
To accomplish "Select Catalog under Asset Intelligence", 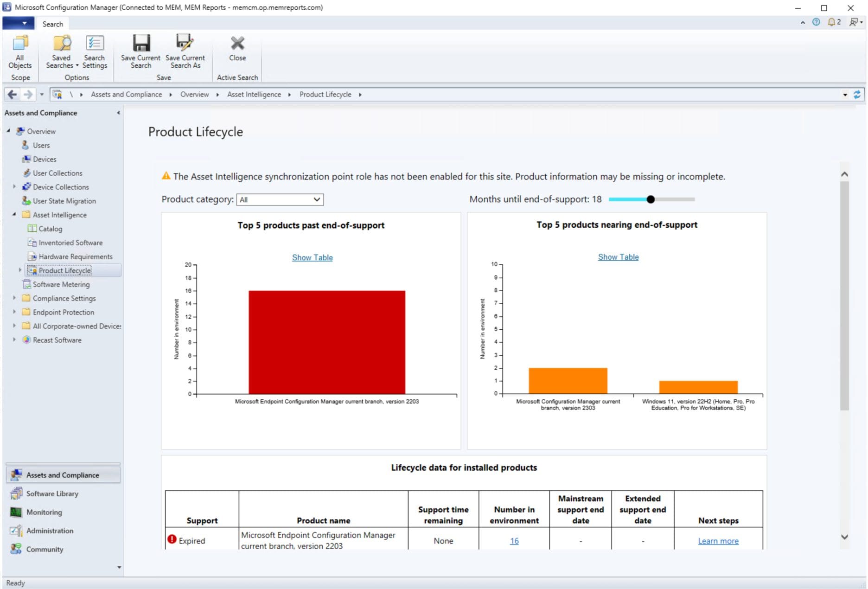I will [50, 229].
